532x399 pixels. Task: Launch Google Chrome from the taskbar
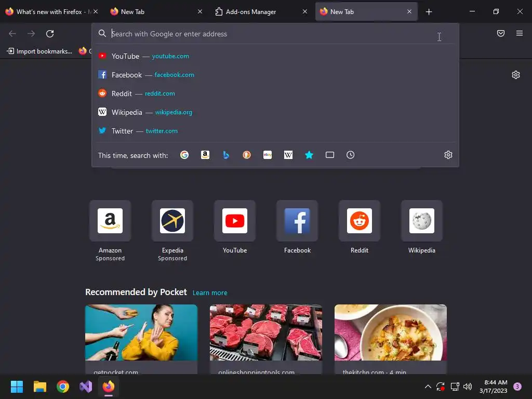63,387
